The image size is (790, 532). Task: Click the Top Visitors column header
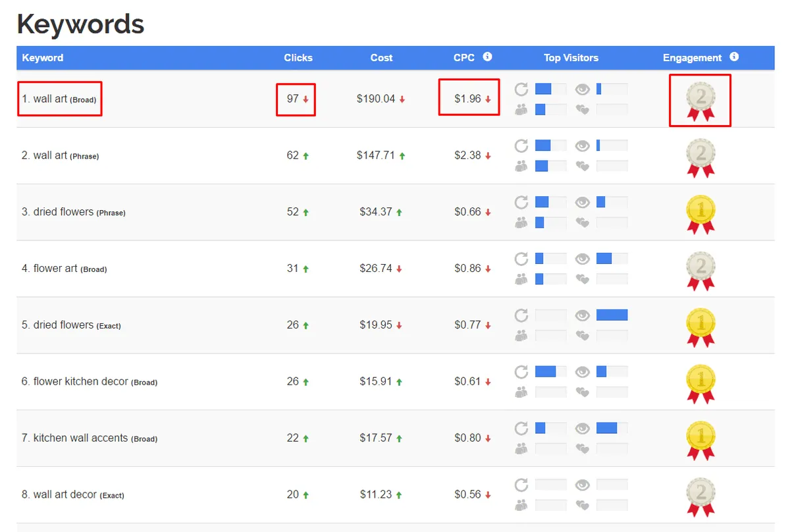click(571, 58)
